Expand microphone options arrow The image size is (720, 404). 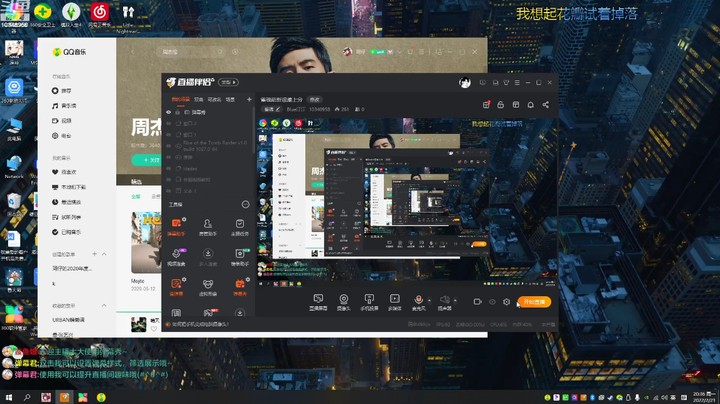click(429, 300)
